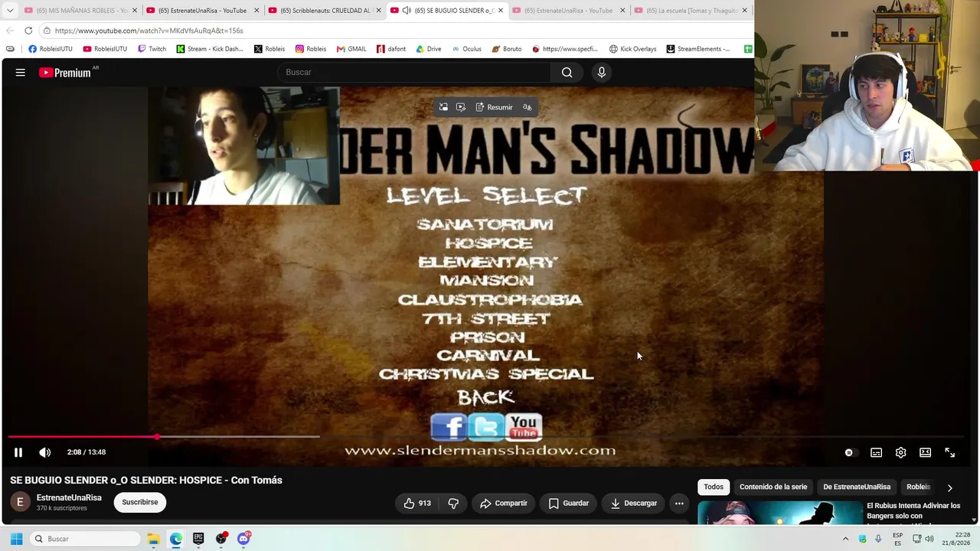The height and width of the screenshot is (551, 980).
Task: Click the picture-in-picture overlay icon
Action: point(443,107)
